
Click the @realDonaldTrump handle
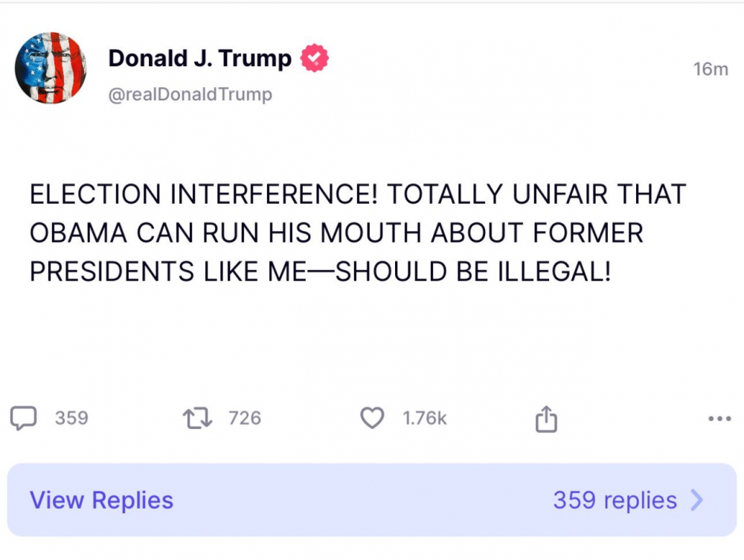(190, 94)
